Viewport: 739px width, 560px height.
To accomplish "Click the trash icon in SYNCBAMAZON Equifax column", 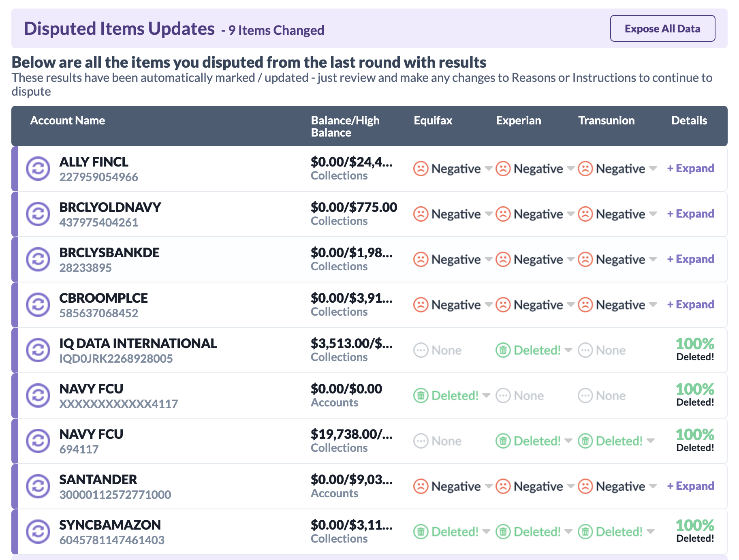I will click(x=421, y=532).
